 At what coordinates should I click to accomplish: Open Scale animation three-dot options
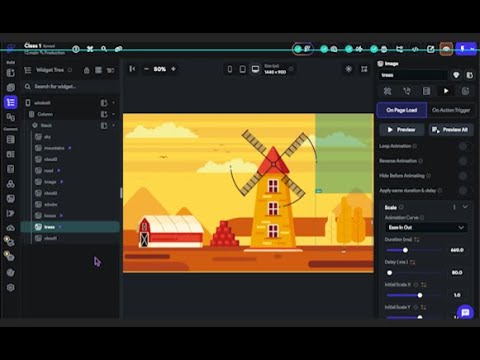[x=454, y=207]
